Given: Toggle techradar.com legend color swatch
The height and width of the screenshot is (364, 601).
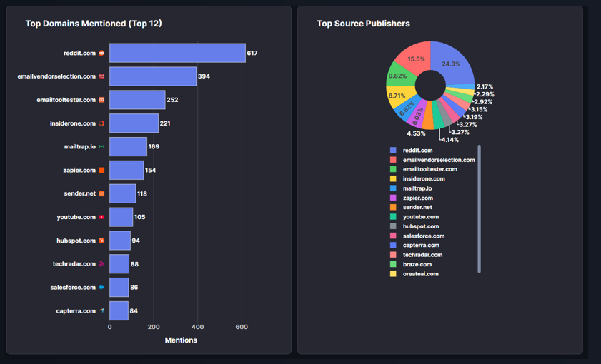Looking at the screenshot, I should click(393, 255).
